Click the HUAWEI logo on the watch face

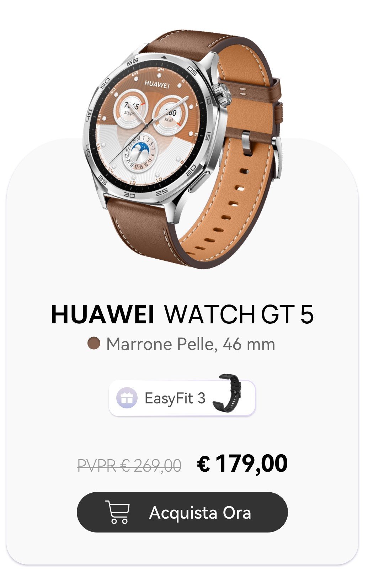[x=157, y=84]
